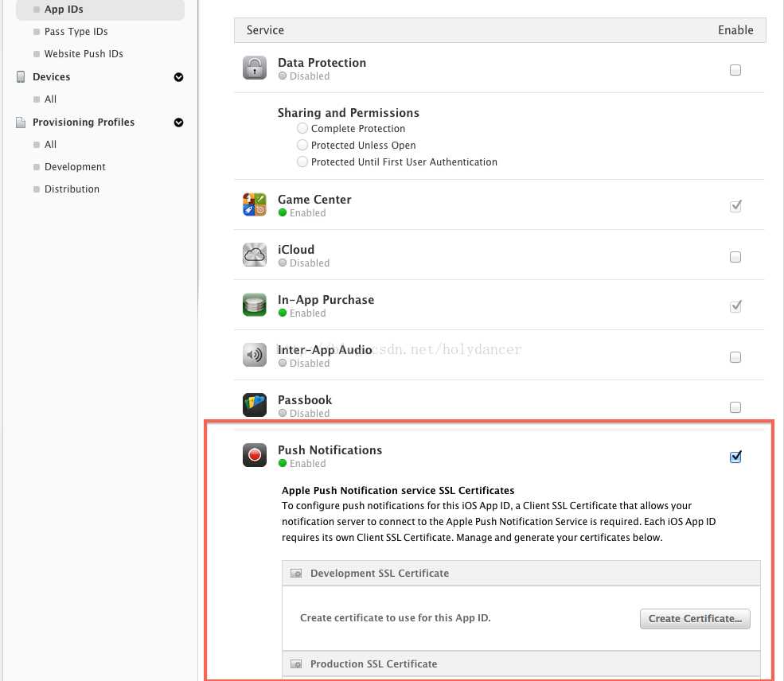Click the Devices phone icon in sidebar
The height and width of the screenshot is (681, 784).
[21, 77]
